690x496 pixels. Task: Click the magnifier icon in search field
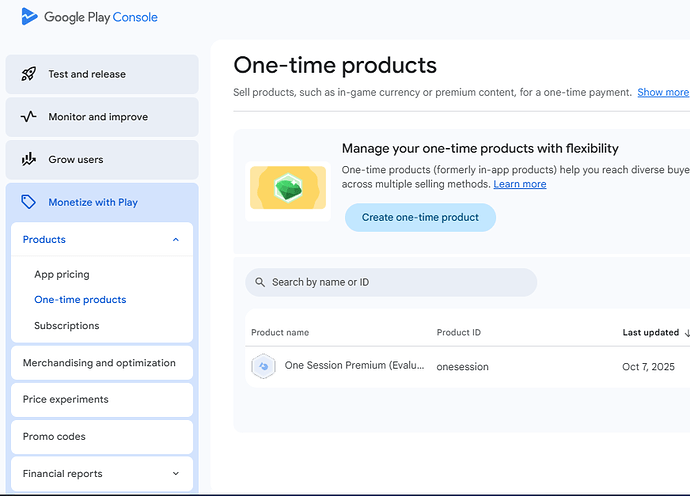(x=260, y=282)
